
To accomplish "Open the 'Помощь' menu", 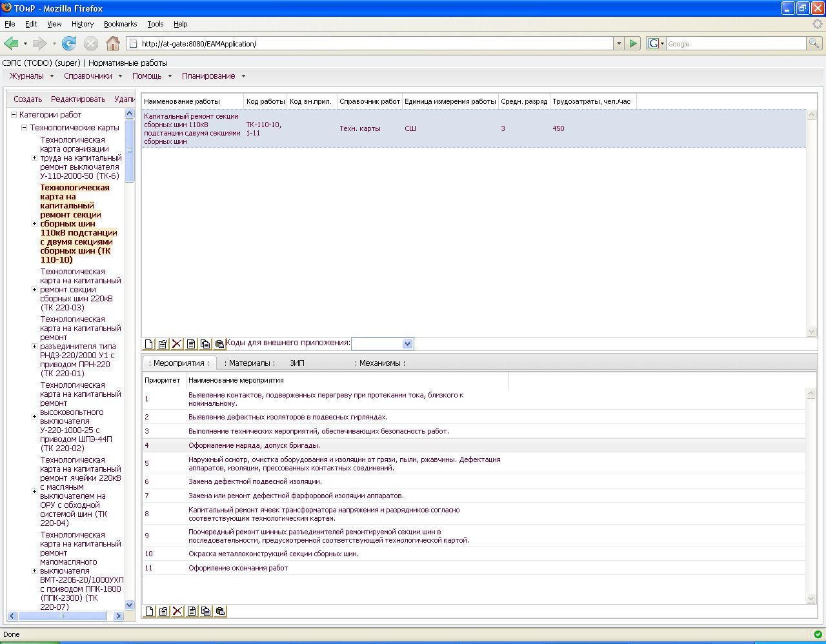I will coord(152,76).
